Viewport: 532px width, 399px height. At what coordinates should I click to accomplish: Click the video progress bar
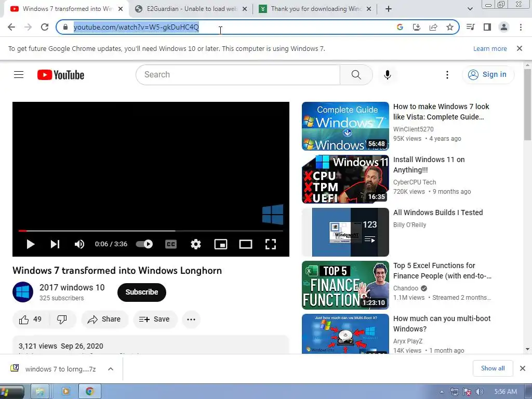[151, 231]
